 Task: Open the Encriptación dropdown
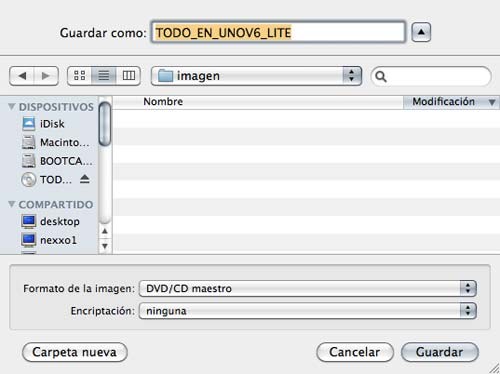pos(308,311)
